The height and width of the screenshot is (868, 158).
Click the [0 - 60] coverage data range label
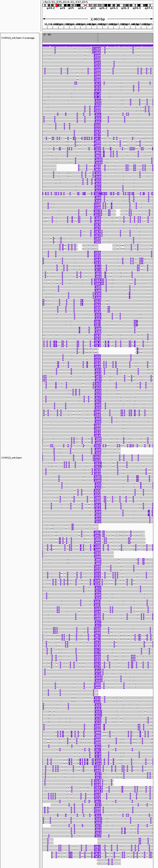(47, 35)
